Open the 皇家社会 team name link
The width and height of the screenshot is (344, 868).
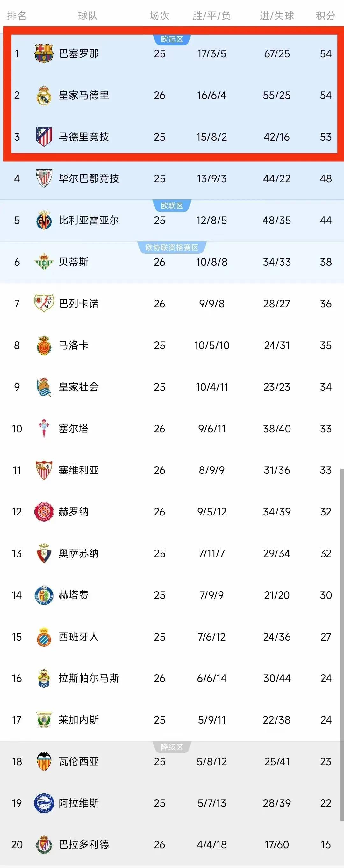(79, 387)
